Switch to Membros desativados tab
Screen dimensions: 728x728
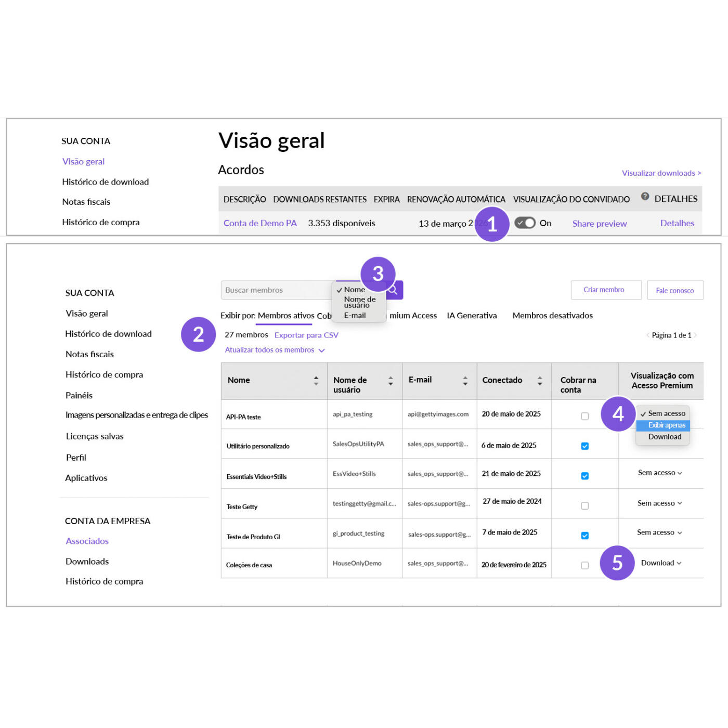552,316
